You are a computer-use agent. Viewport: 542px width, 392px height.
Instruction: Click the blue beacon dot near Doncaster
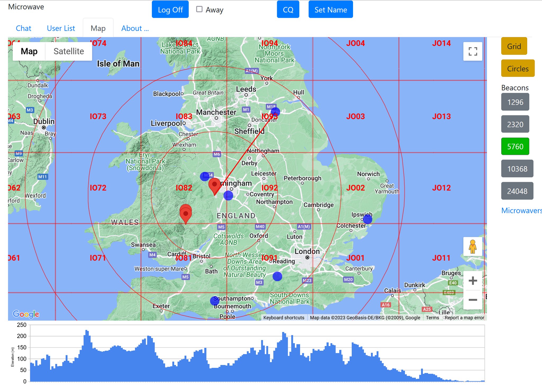click(275, 112)
